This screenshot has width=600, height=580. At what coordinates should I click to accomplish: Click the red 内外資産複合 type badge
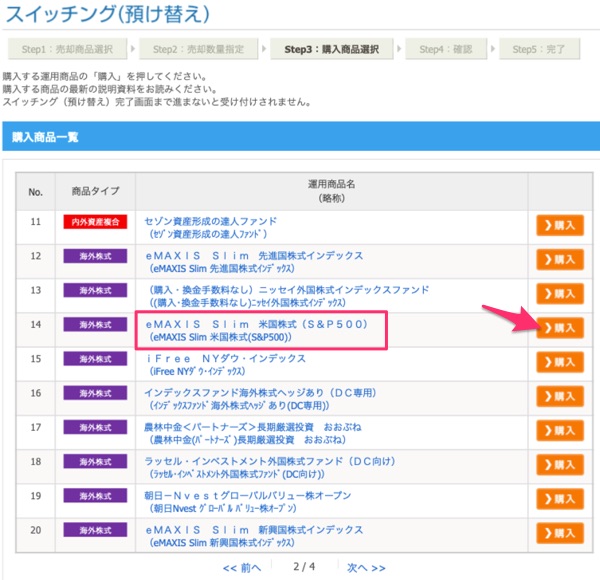[x=95, y=222]
